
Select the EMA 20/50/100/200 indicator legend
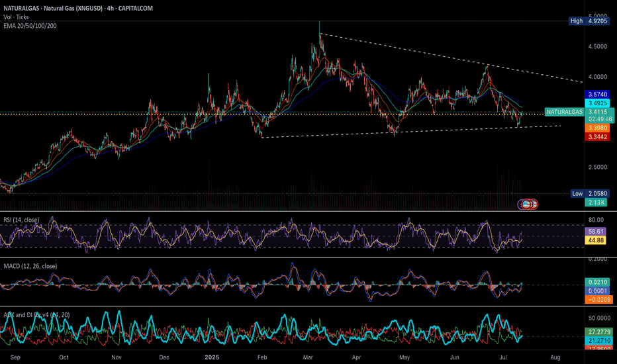tap(30, 26)
